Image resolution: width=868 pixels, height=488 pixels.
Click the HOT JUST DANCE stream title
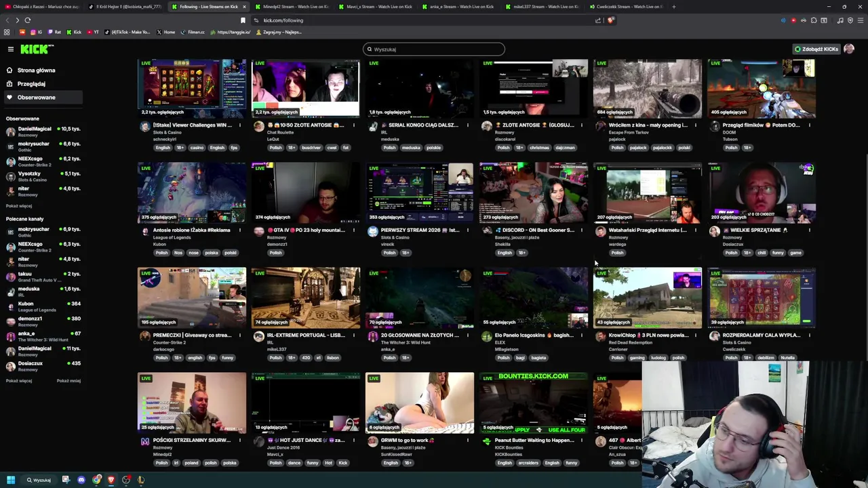click(306, 440)
